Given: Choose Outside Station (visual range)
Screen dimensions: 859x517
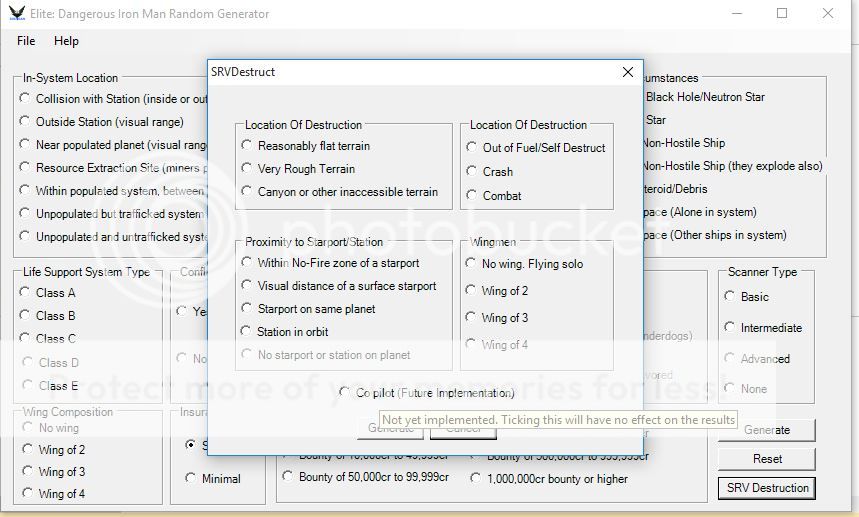Looking at the screenshot, I should [x=101, y=122].
